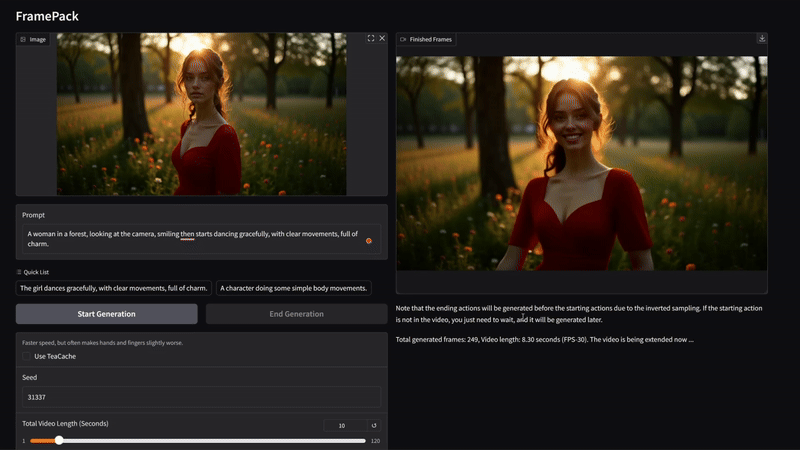Click the Finished Frames video icon
The height and width of the screenshot is (450, 800).
click(x=403, y=39)
